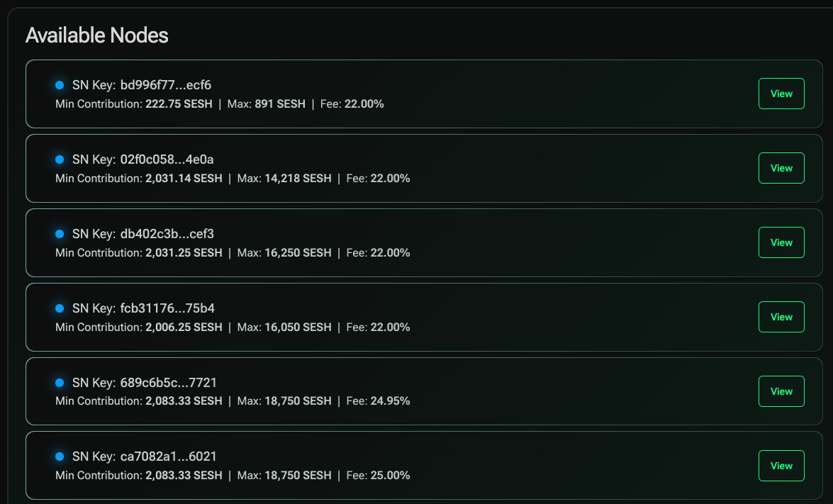View node ca7082a1...6021 details
This screenshot has height=504, width=833.
(x=781, y=465)
